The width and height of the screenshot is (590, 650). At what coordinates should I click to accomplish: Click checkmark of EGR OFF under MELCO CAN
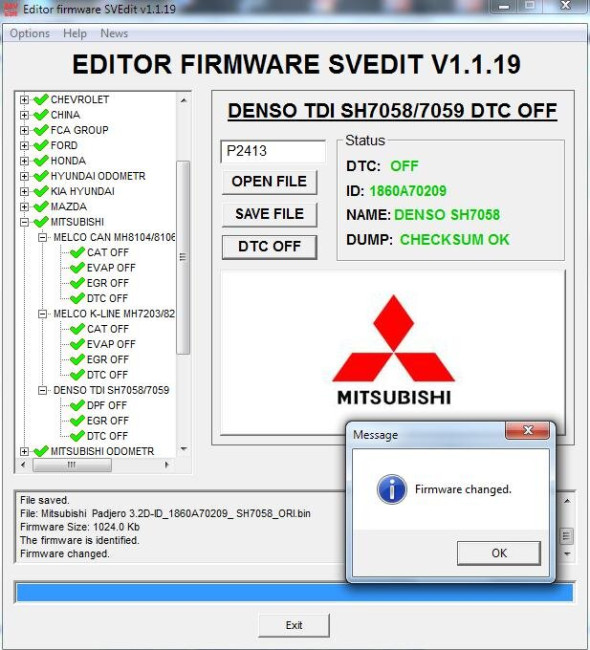pyautogui.click(x=78, y=283)
